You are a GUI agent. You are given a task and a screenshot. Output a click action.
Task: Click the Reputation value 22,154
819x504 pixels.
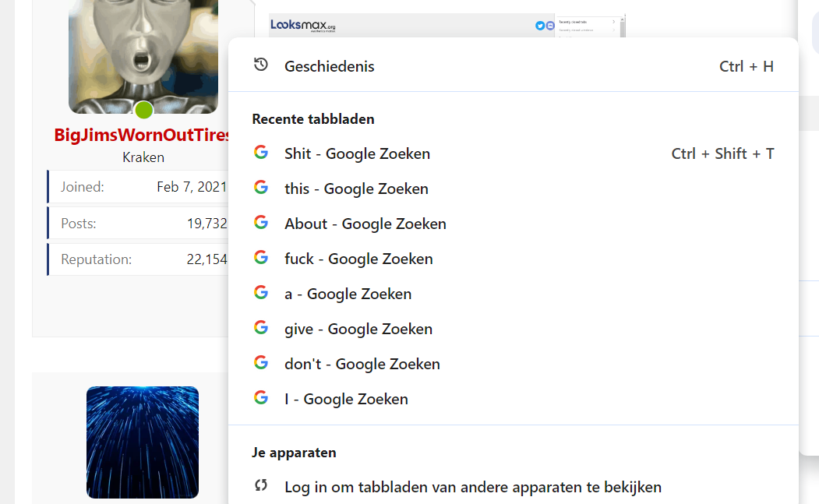coord(207,259)
